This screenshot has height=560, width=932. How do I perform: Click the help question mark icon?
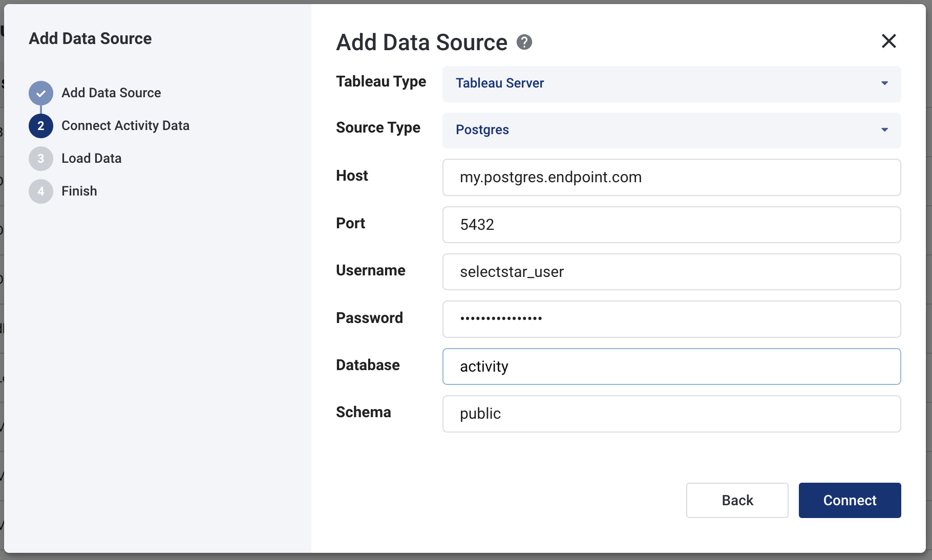524,42
